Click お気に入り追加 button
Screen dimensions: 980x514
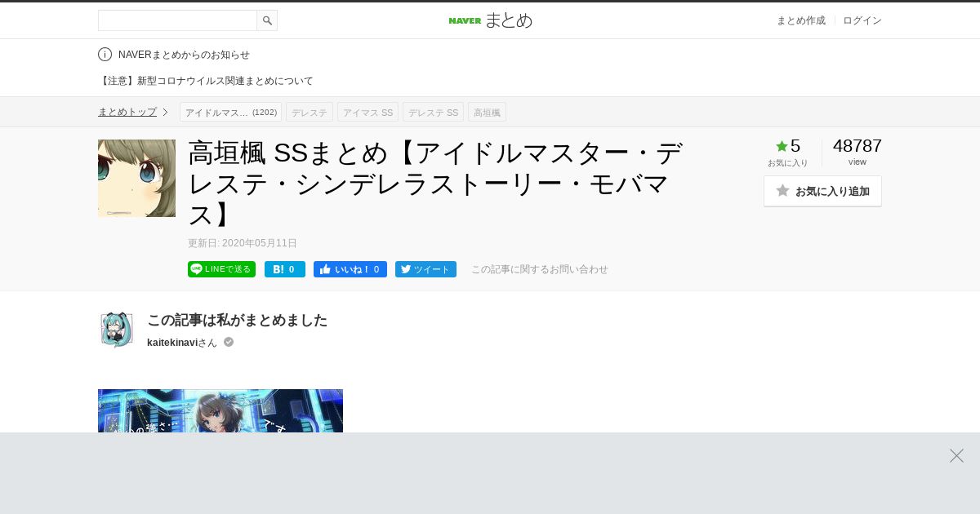822,191
